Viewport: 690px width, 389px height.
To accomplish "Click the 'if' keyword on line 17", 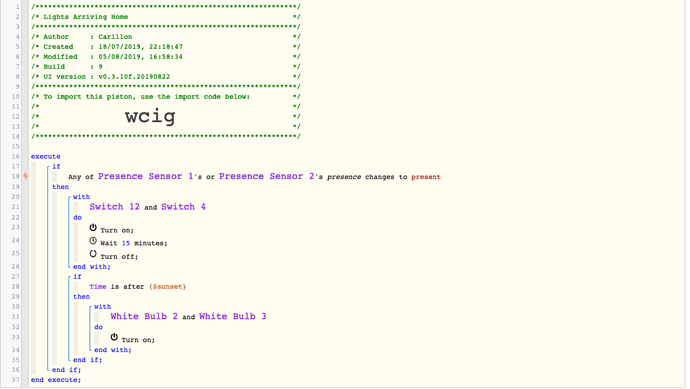I will 56,166.
